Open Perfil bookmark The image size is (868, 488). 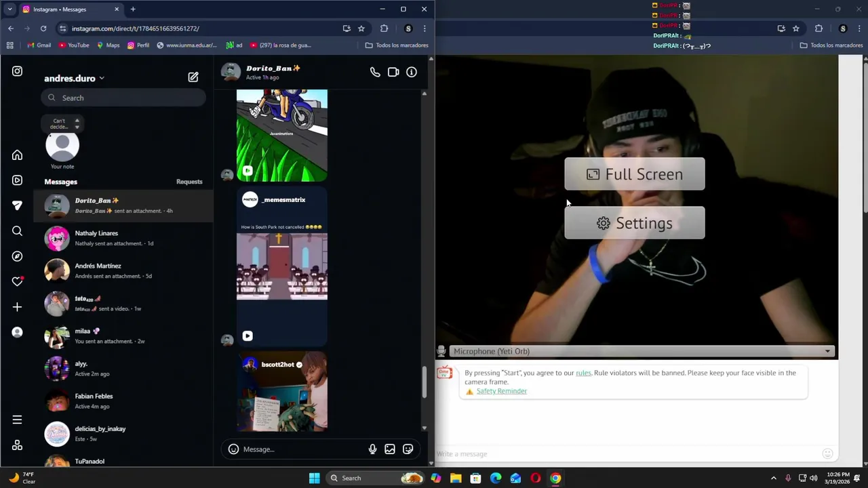pos(138,45)
